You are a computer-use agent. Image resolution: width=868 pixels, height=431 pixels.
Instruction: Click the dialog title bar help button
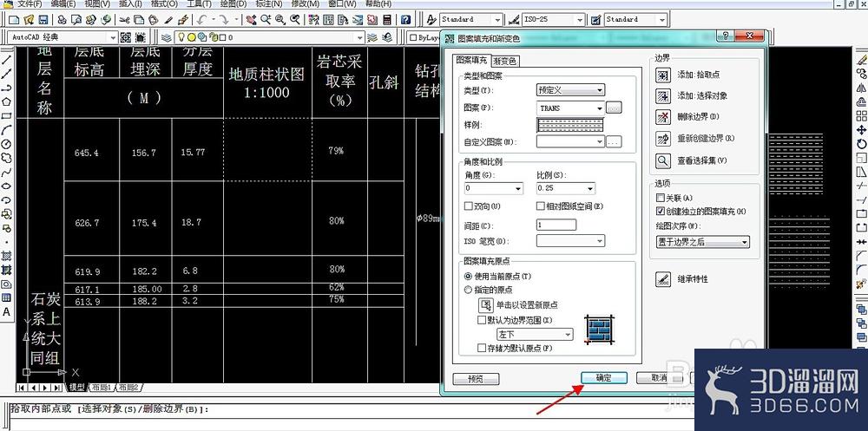[725, 36]
